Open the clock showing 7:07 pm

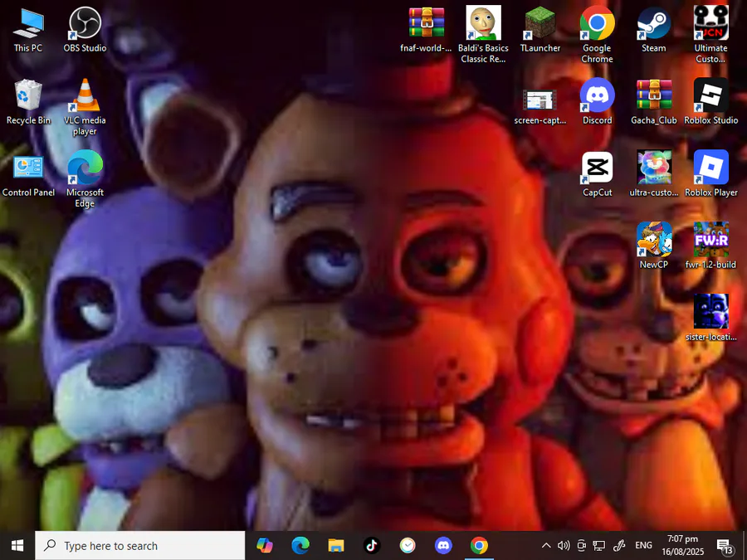coord(683,546)
